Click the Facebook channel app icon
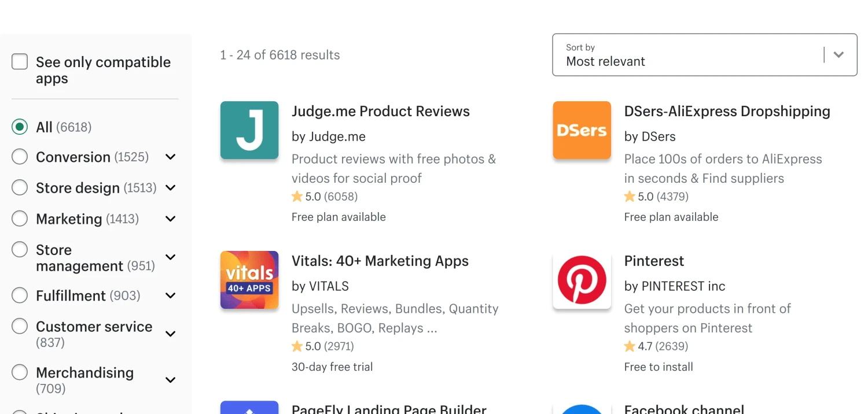 (x=582, y=409)
